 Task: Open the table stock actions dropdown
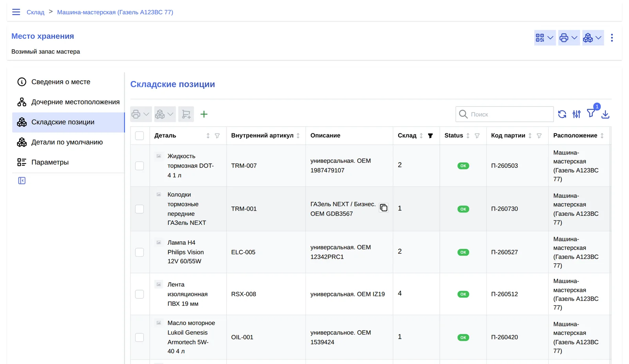165,114
